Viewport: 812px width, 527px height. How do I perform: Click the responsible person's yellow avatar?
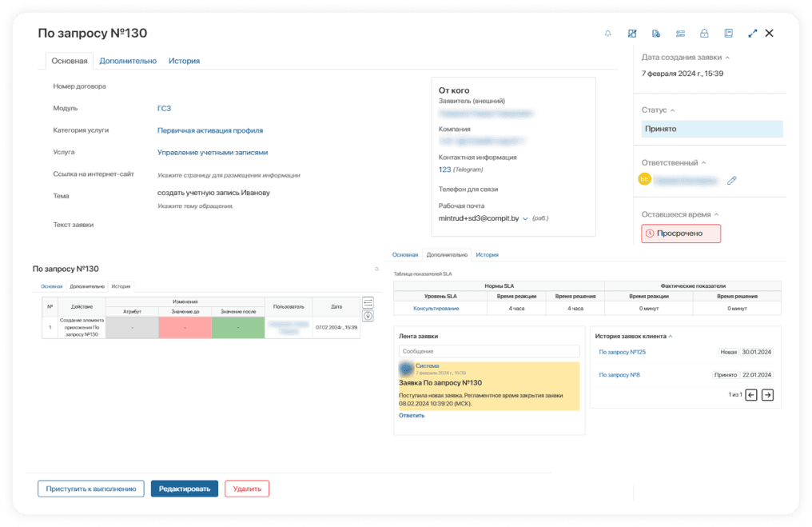tap(645, 179)
